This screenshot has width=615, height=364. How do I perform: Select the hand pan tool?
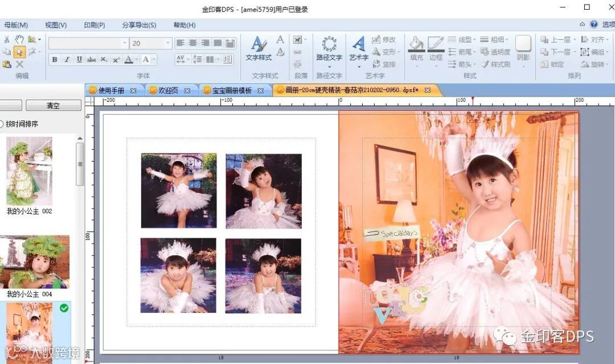coord(19,39)
